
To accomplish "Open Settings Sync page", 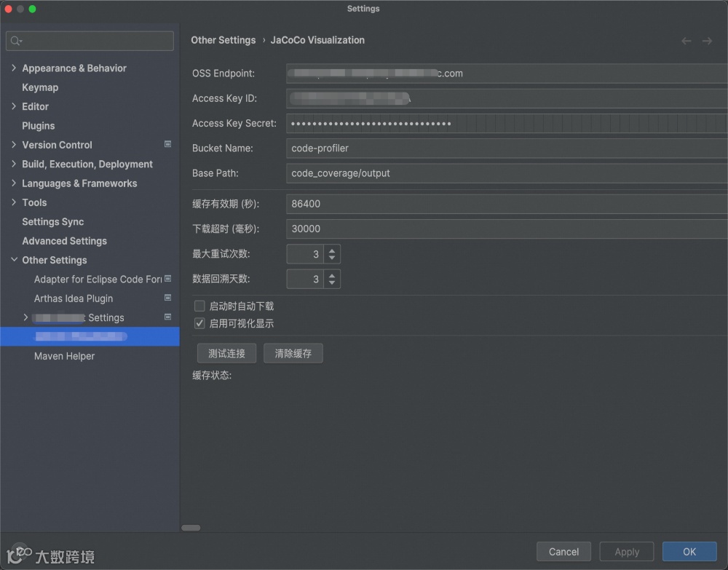I will (53, 222).
